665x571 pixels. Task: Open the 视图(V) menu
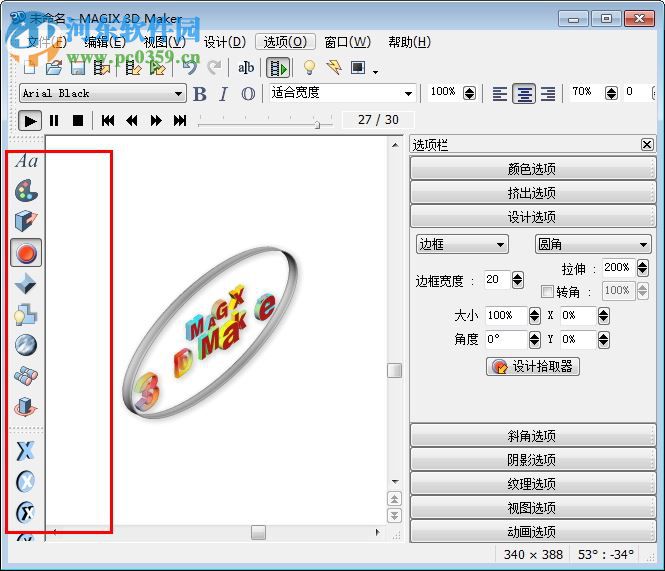(165, 42)
